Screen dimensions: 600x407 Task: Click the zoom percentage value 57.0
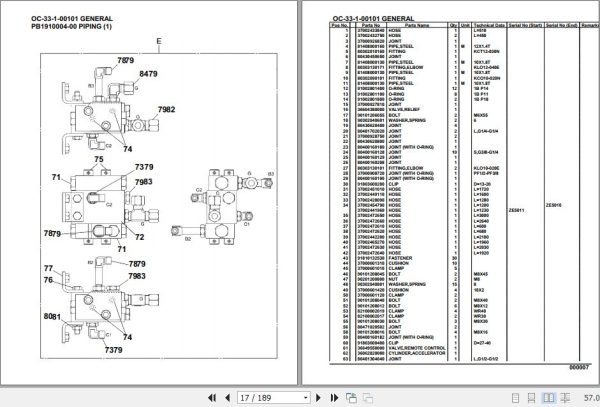pos(592,398)
